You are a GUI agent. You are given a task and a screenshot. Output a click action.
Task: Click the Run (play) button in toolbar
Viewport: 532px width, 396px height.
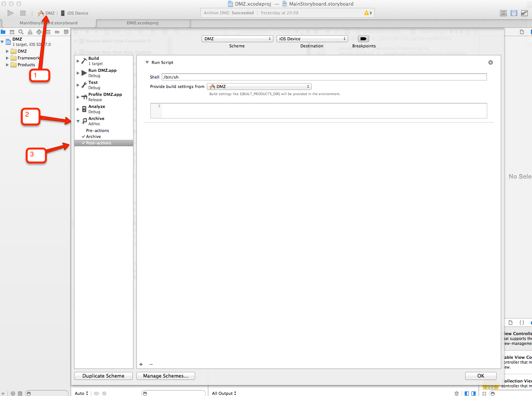11,13
